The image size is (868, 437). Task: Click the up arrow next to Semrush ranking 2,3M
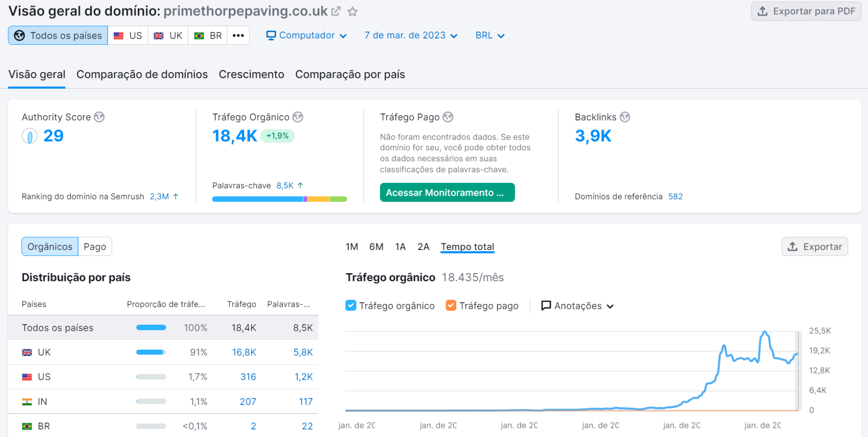176,196
